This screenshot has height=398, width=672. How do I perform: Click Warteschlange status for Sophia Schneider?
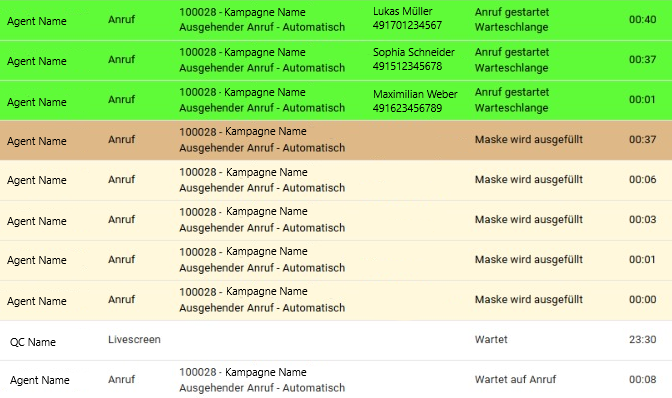pos(511,68)
